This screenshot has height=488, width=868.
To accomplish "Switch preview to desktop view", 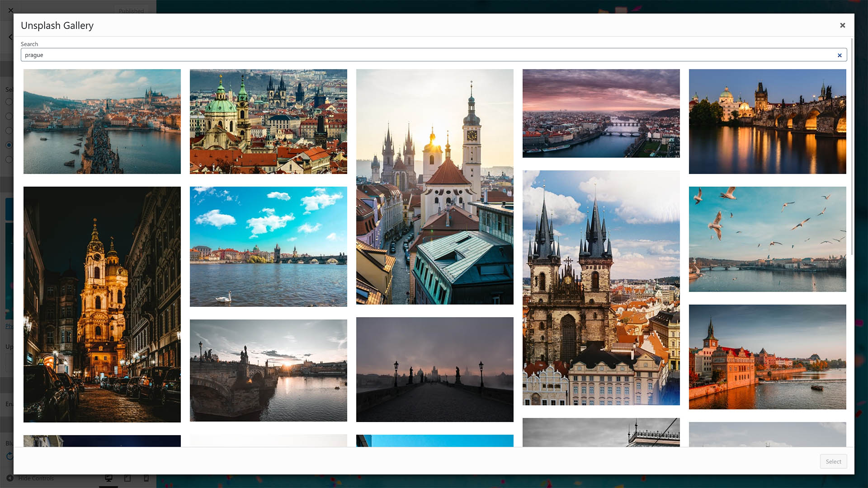I will (x=108, y=478).
